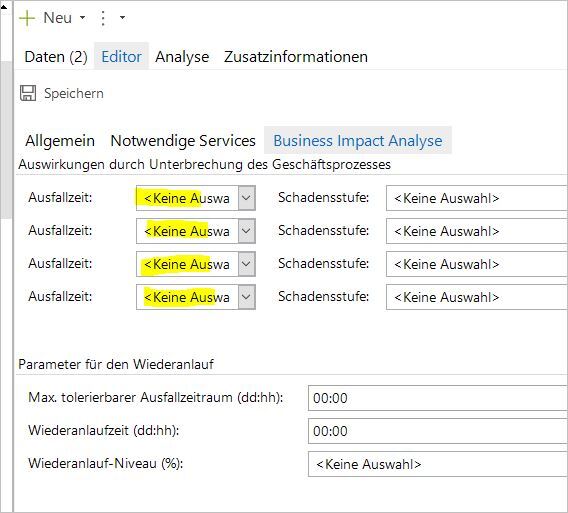Click the 'Max. tolerierbarer Ausfallzeitraum (dd:hh):' label

[155, 397]
